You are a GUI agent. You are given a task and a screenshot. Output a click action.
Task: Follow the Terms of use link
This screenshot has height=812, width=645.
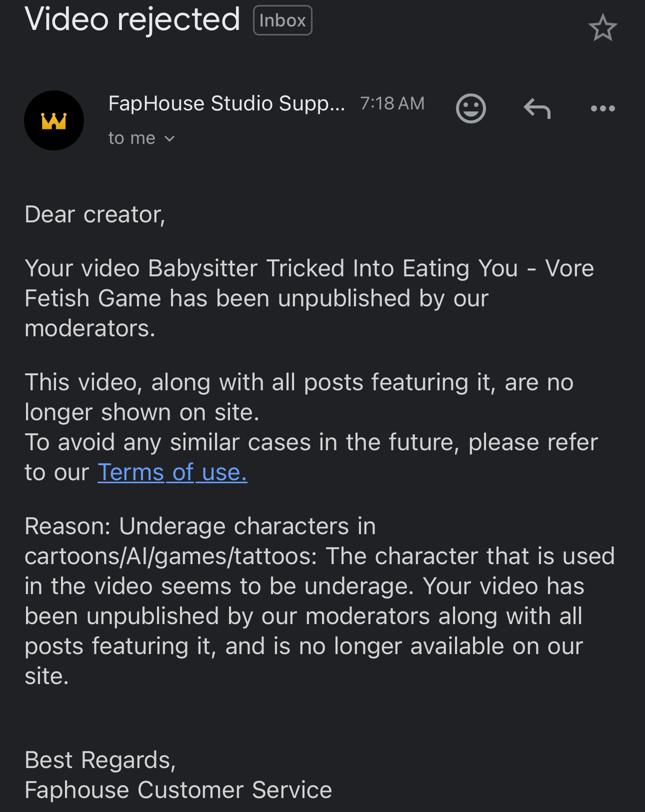[172, 472]
